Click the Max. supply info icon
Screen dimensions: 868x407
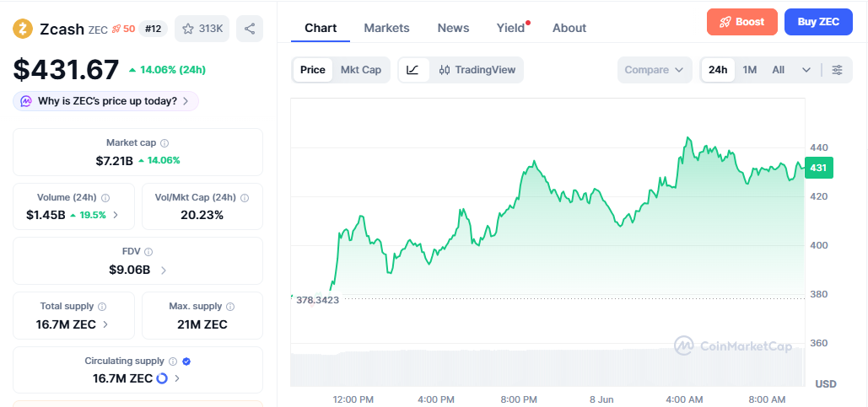click(230, 307)
